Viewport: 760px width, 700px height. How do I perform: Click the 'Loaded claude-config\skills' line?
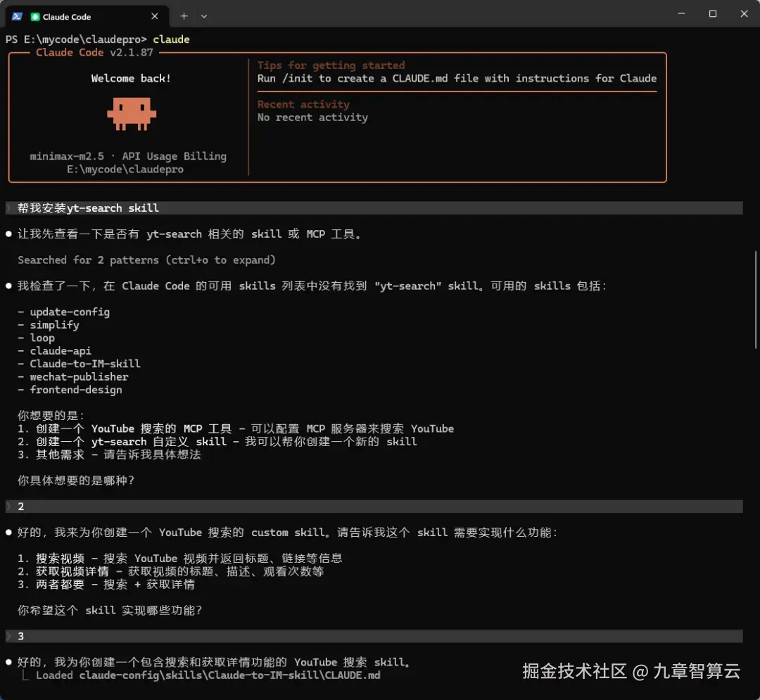(x=208, y=675)
